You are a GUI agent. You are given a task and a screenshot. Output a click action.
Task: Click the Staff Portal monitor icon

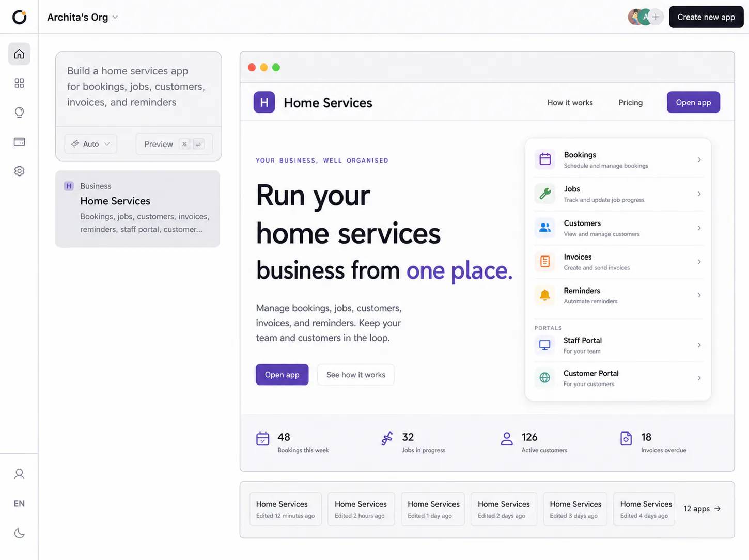(x=545, y=345)
